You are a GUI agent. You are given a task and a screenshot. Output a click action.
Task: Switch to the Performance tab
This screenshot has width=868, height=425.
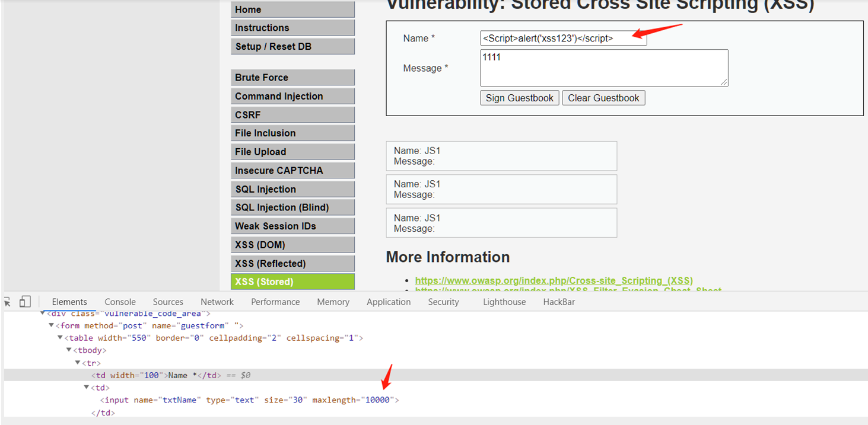pos(275,302)
